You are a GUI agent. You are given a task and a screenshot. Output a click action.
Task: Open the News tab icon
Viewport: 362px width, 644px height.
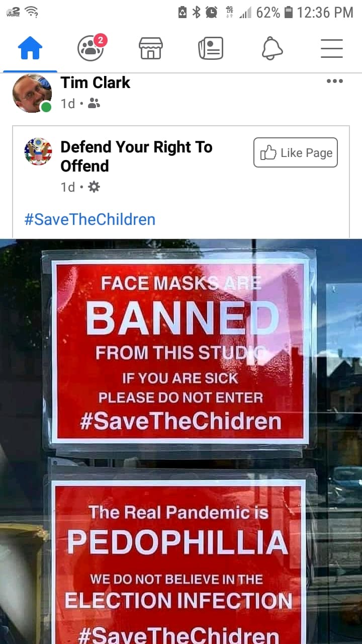[211, 49]
